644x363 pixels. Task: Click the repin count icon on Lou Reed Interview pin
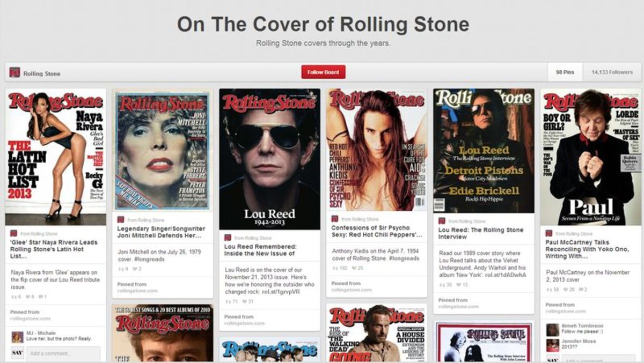[x=441, y=285]
